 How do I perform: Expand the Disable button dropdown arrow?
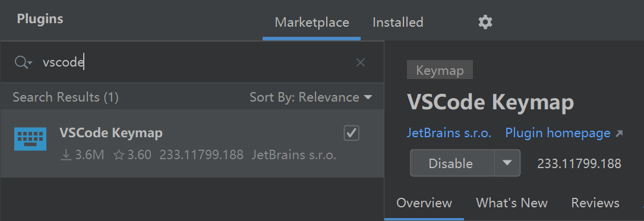click(507, 163)
